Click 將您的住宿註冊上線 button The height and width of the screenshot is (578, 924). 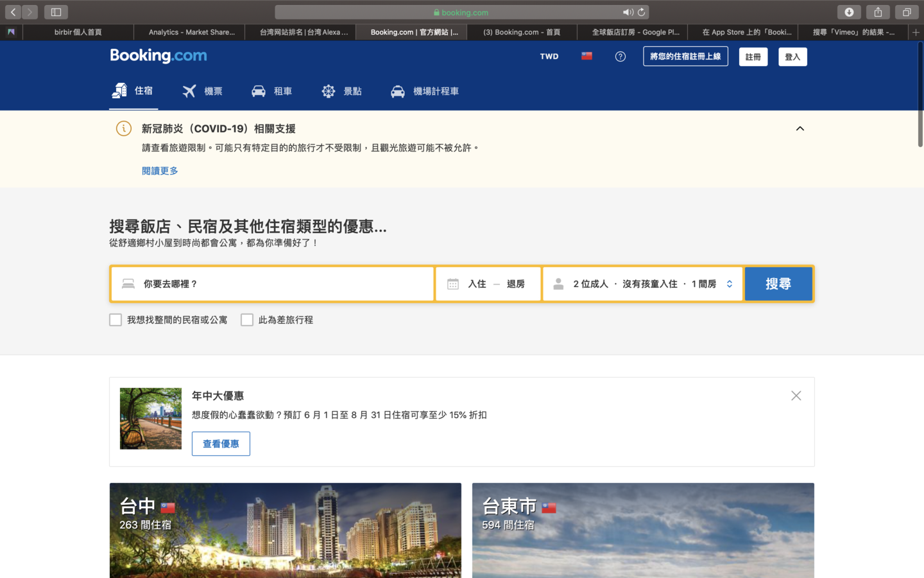click(x=685, y=57)
